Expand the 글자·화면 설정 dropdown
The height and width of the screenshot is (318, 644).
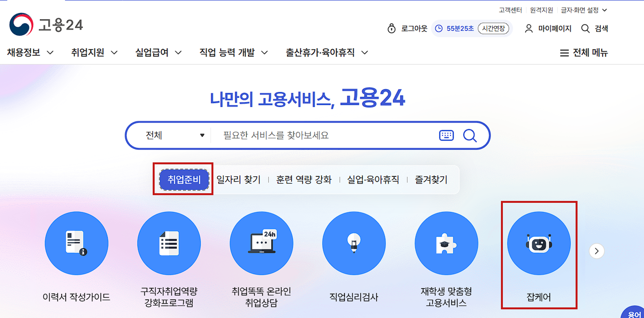[584, 10]
